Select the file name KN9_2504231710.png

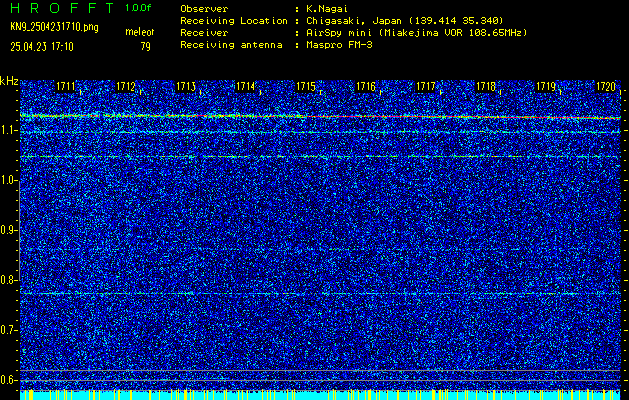54,27
